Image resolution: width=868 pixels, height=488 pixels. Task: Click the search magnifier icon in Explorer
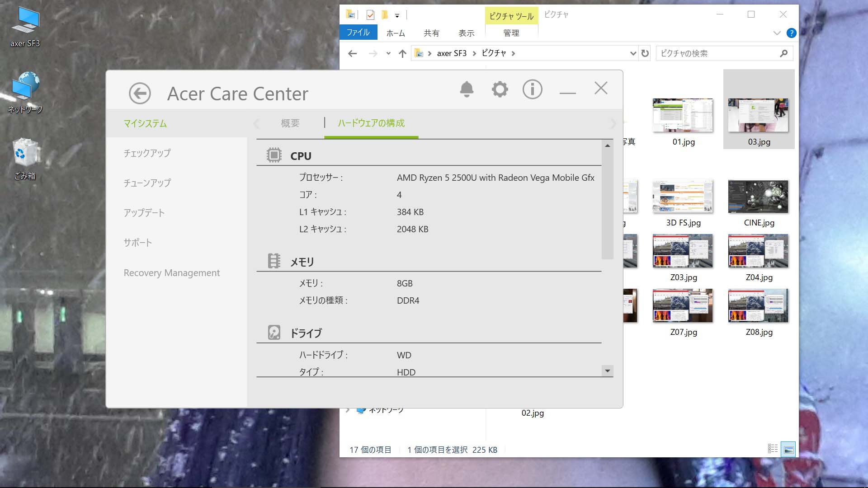click(784, 53)
